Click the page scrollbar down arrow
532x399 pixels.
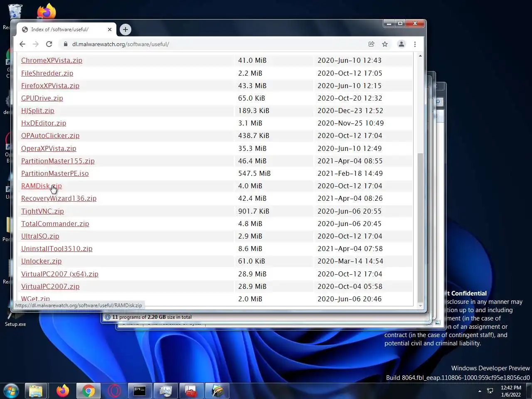click(420, 306)
